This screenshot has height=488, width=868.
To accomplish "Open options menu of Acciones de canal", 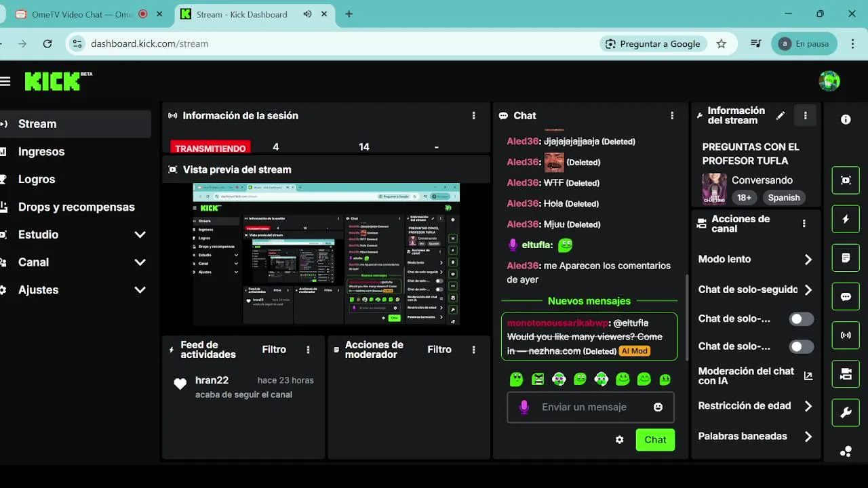I will click(x=804, y=224).
